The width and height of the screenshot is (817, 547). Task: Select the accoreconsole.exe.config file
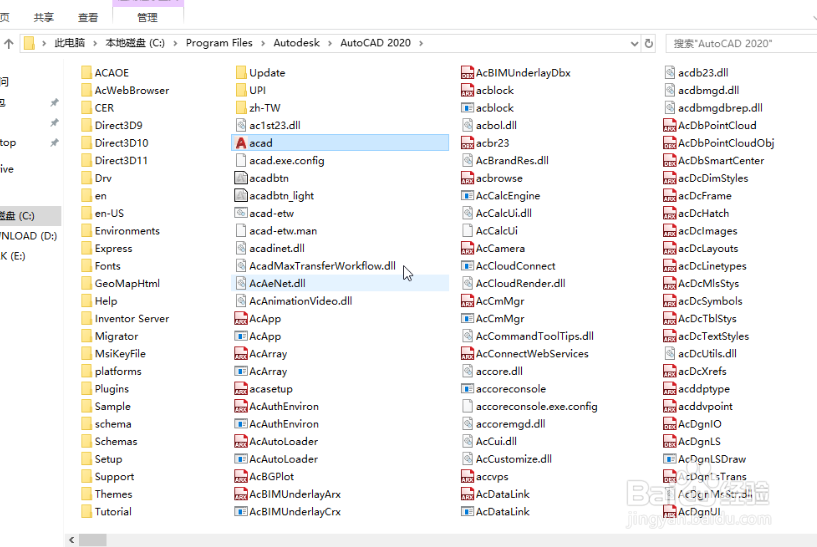coord(529,406)
